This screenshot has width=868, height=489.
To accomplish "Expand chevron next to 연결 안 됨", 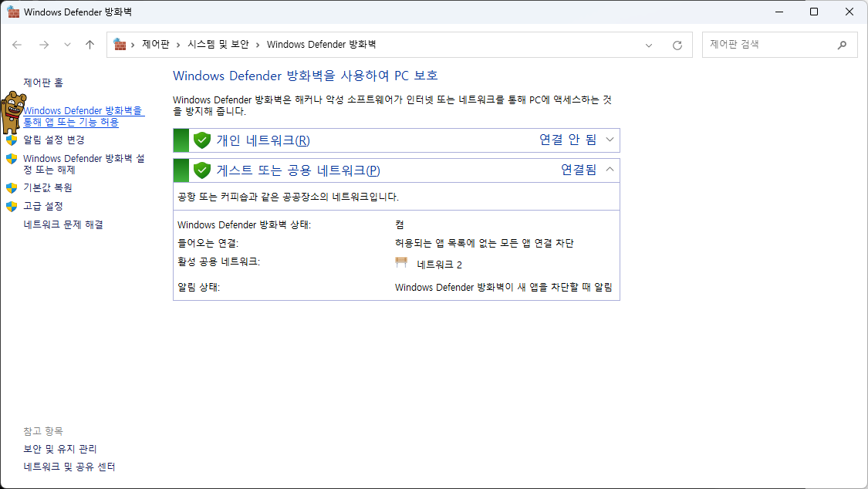I will 610,140.
